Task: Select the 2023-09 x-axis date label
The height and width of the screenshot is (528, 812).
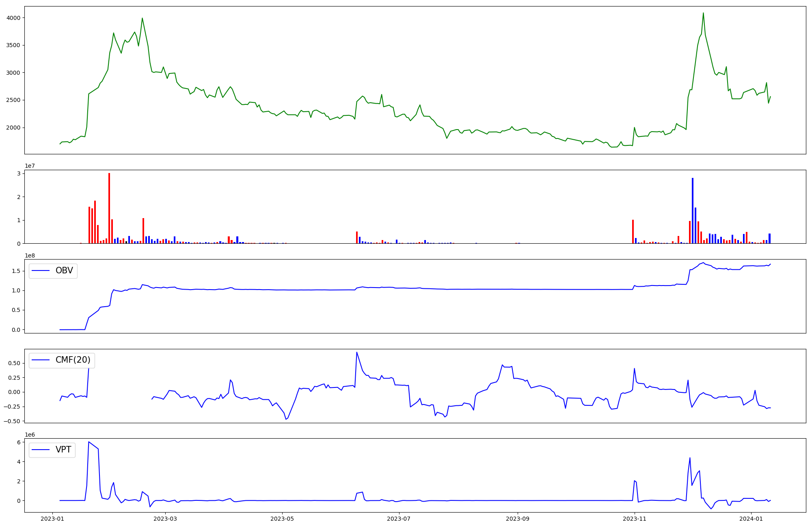Action: pos(518,519)
